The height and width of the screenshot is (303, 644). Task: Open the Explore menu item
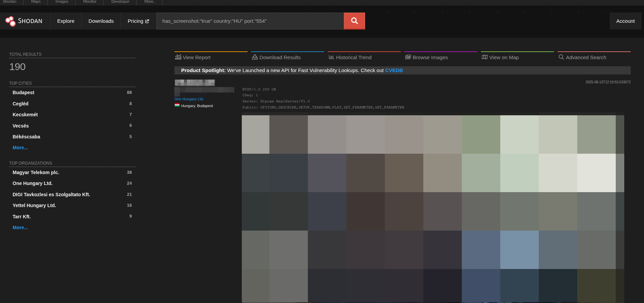[x=66, y=21]
